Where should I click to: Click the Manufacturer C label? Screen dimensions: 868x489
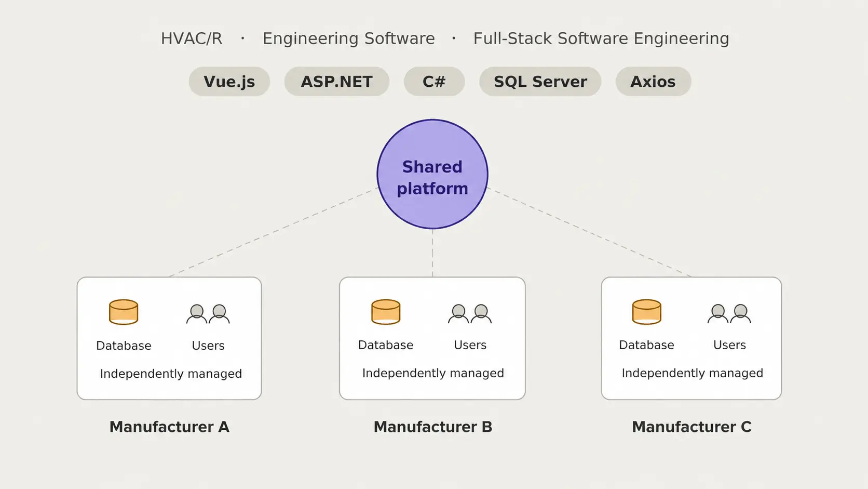[691, 427]
